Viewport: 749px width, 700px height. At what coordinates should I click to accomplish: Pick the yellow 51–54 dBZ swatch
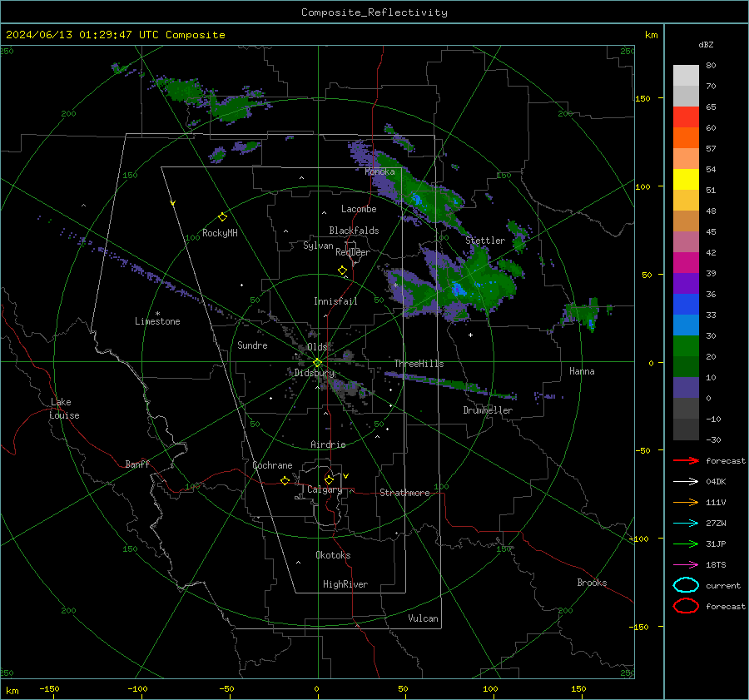(x=686, y=179)
